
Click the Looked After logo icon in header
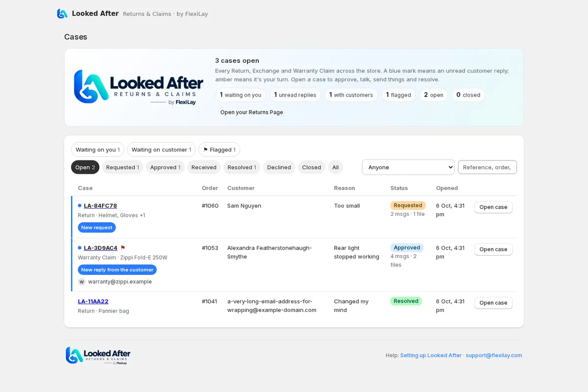click(x=62, y=14)
